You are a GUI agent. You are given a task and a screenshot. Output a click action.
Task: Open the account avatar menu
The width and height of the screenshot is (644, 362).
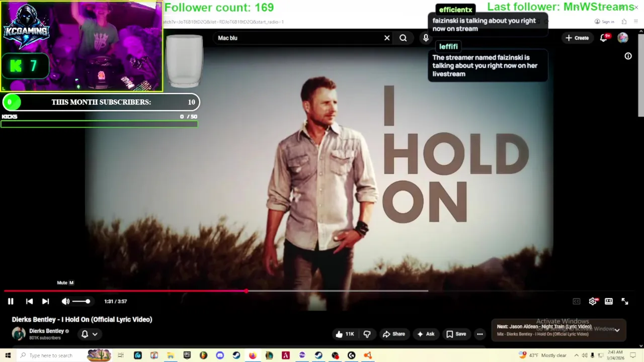coord(623,38)
